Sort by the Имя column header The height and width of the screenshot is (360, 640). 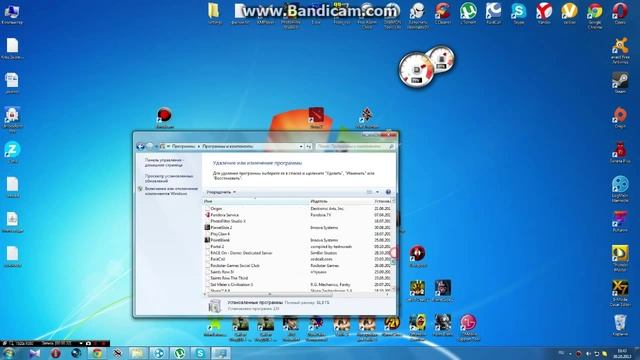(256, 201)
